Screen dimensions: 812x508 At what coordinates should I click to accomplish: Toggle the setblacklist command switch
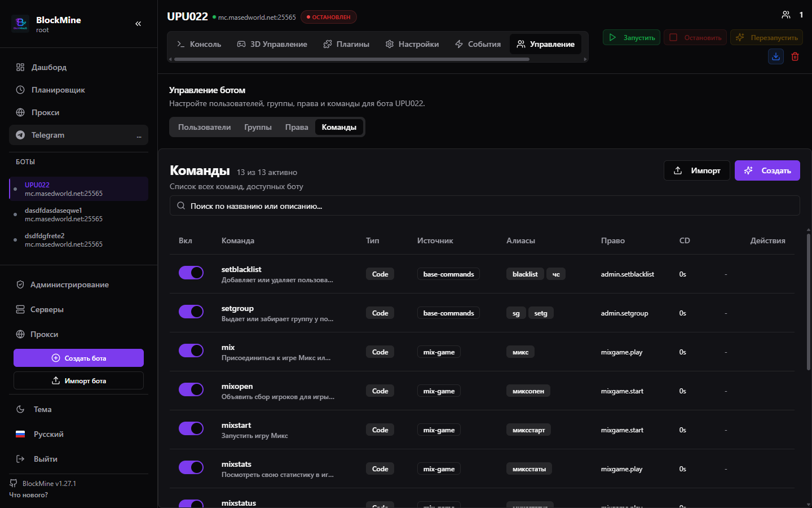(191, 273)
